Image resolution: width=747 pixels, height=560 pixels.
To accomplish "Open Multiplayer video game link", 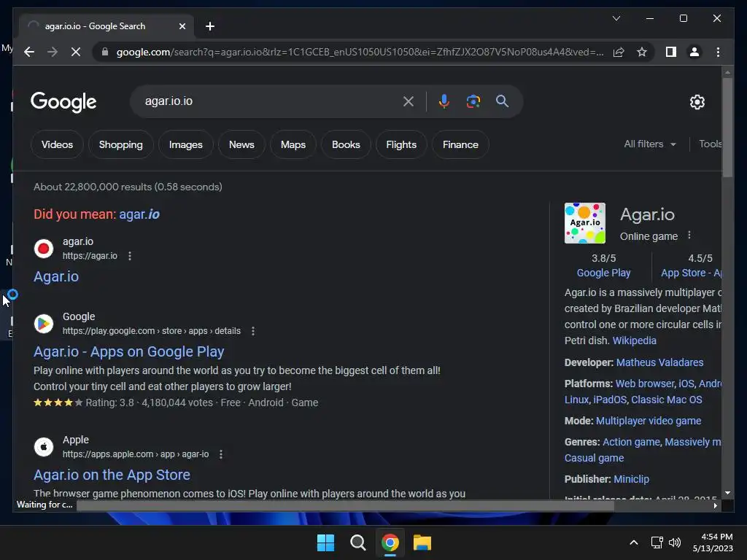I will pos(649,421).
